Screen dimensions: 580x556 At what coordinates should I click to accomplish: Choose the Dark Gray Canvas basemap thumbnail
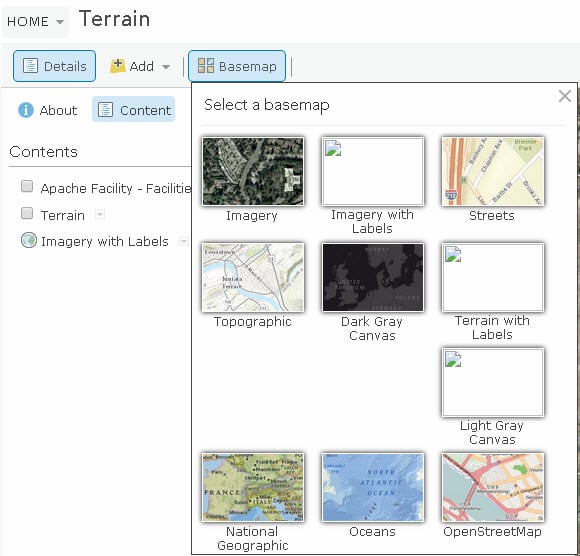coord(373,277)
